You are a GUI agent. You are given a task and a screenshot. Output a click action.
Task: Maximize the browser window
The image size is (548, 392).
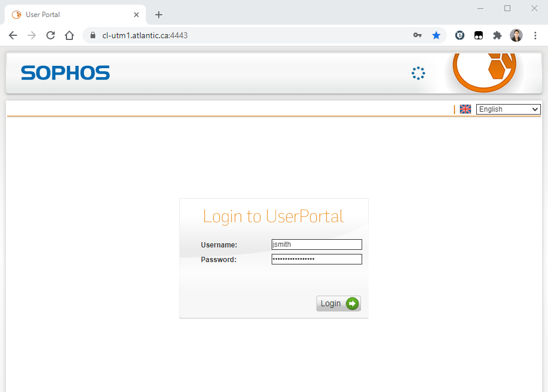coord(507,8)
